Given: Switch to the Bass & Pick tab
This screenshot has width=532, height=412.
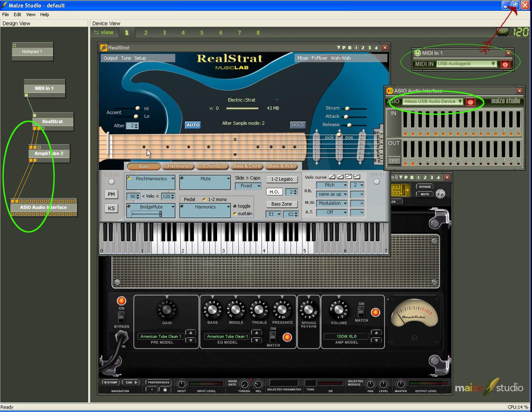Looking at the screenshot, I should click(x=282, y=166).
